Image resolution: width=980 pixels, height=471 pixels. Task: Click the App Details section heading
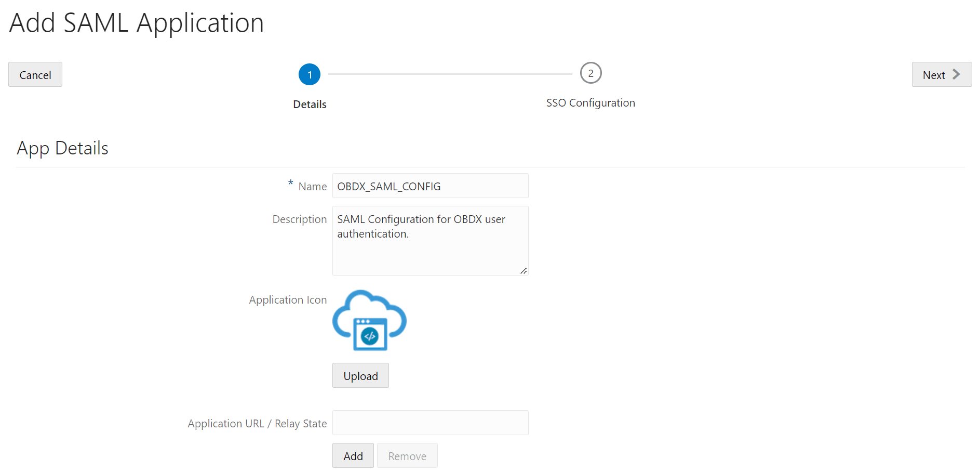coord(62,148)
